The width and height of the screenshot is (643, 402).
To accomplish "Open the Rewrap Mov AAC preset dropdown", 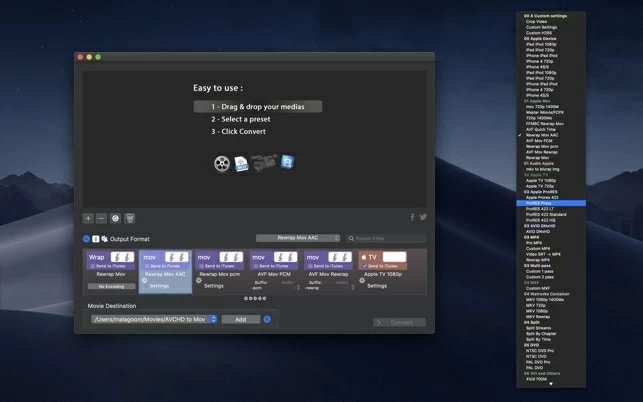I will (x=297, y=238).
